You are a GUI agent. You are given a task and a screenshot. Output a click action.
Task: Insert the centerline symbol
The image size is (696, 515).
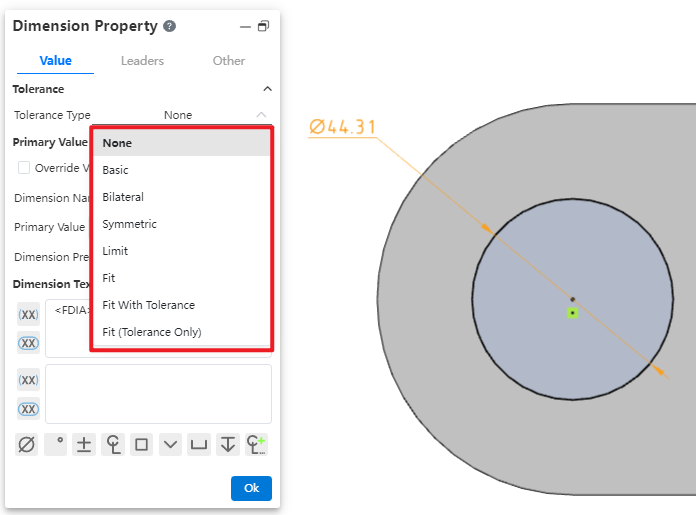pyautogui.click(x=113, y=445)
